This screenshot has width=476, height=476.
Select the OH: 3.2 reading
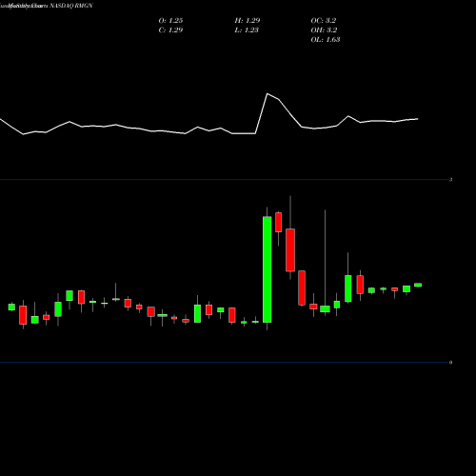(324, 30)
